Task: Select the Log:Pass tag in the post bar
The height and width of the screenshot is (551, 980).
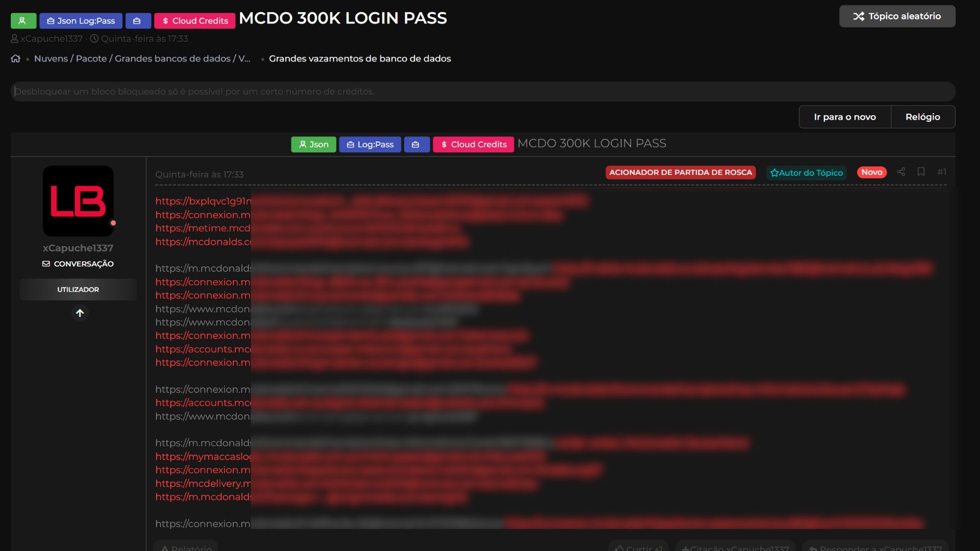Action: point(370,144)
